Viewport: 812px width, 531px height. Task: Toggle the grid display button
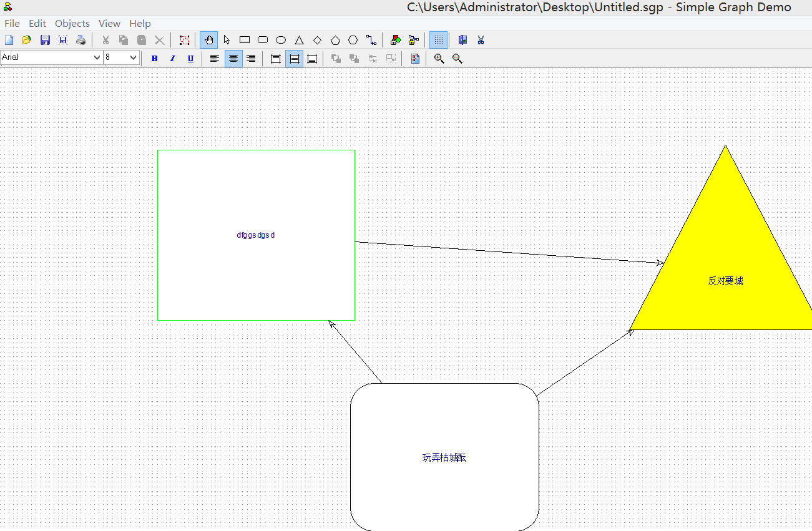[x=438, y=39]
